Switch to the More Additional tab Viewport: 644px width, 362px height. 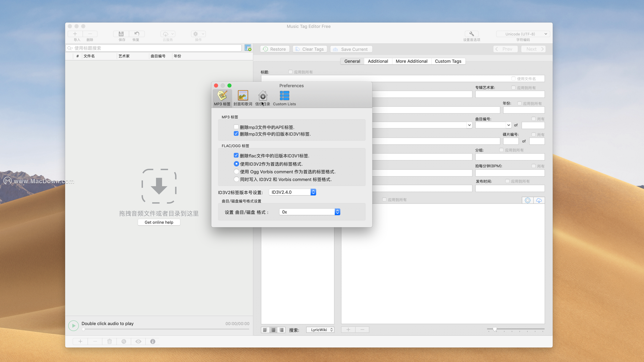[x=412, y=61]
